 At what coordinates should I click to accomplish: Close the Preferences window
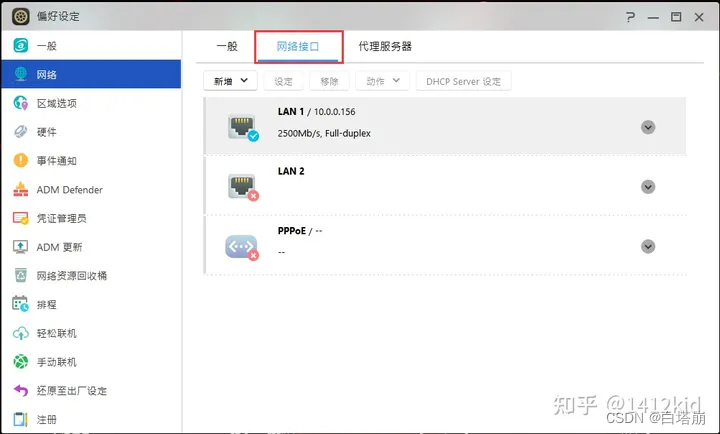pos(699,17)
